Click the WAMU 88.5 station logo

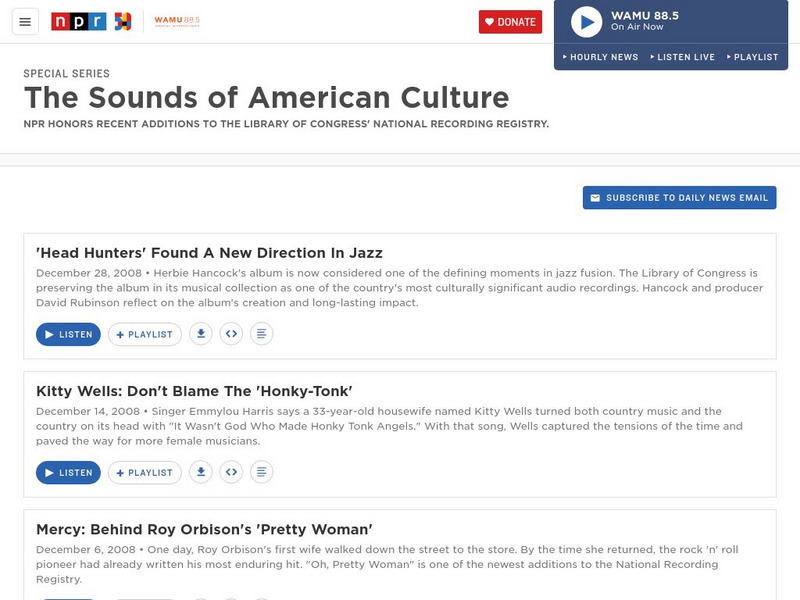click(176, 21)
